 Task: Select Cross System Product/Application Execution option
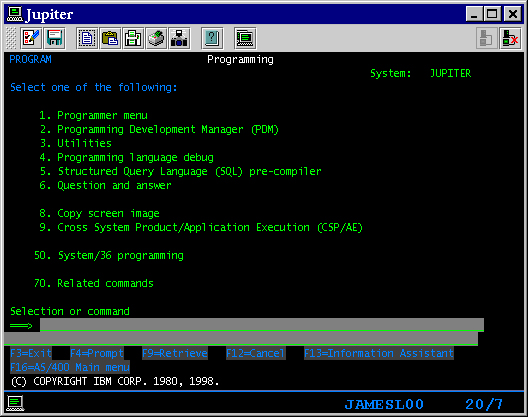[x=201, y=227]
